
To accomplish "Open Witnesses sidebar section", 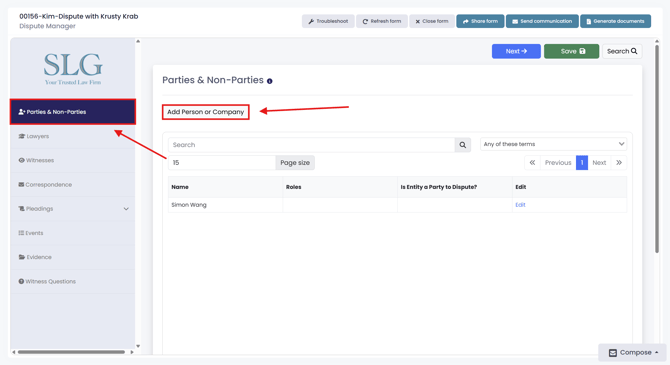I will 73,161.
